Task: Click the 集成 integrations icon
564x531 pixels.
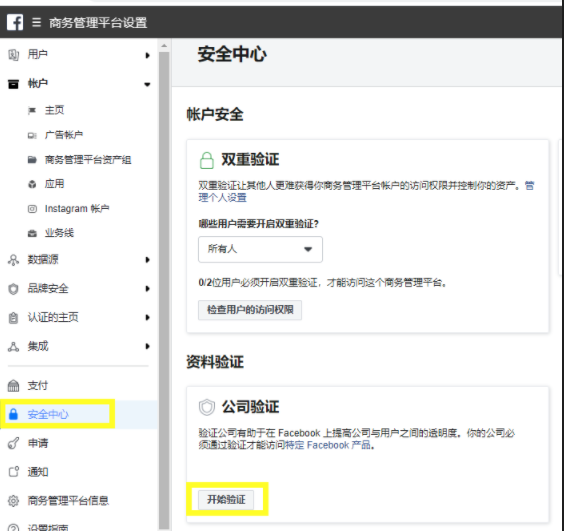Action: point(13,346)
